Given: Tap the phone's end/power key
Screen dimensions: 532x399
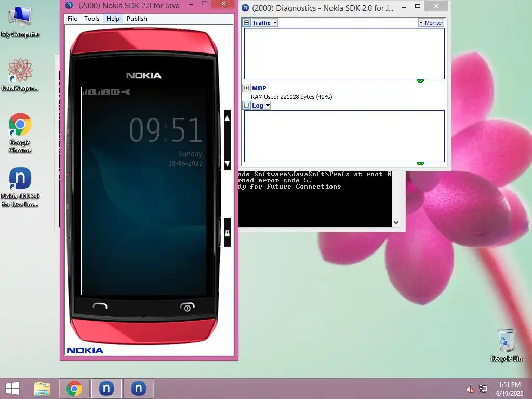Looking at the screenshot, I should [x=187, y=307].
